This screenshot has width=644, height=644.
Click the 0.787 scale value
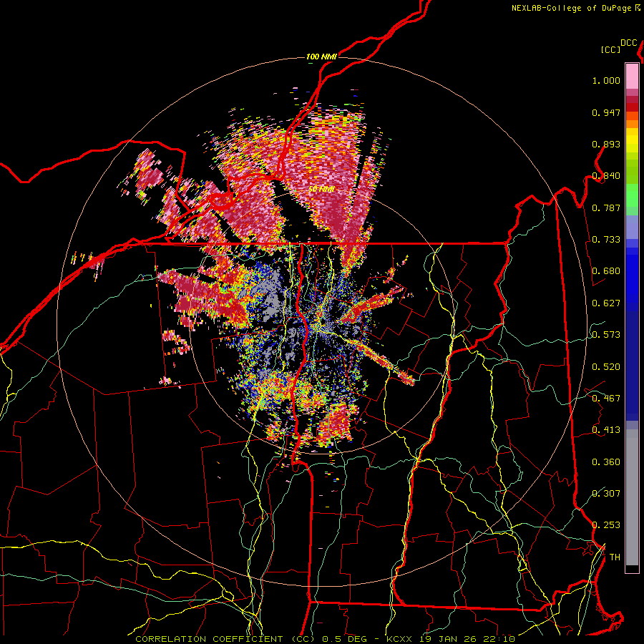[x=606, y=208]
